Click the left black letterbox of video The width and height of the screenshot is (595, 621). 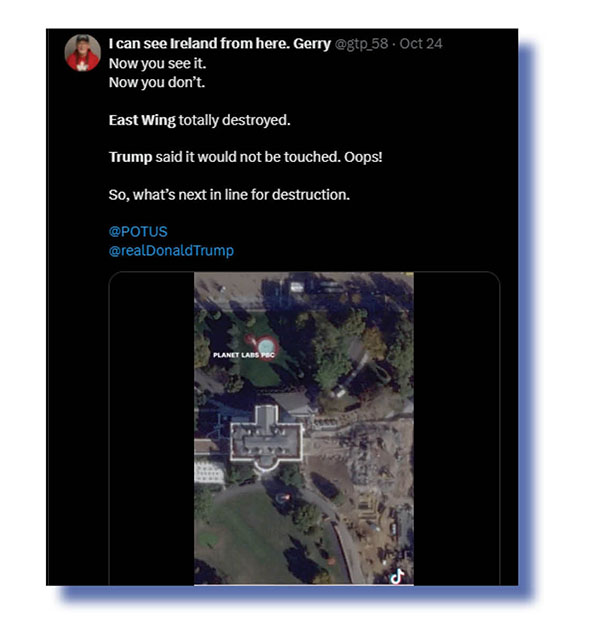click(152, 429)
